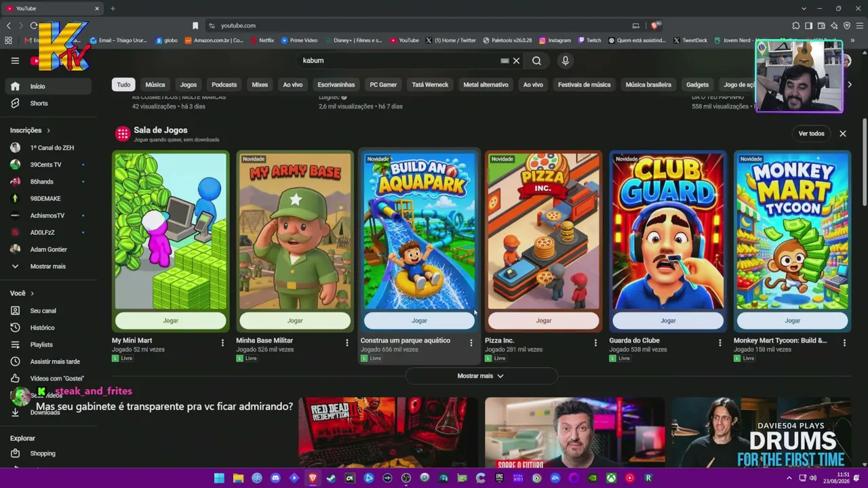Open Playlists in the sidebar
The image size is (868, 488).
point(47,344)
